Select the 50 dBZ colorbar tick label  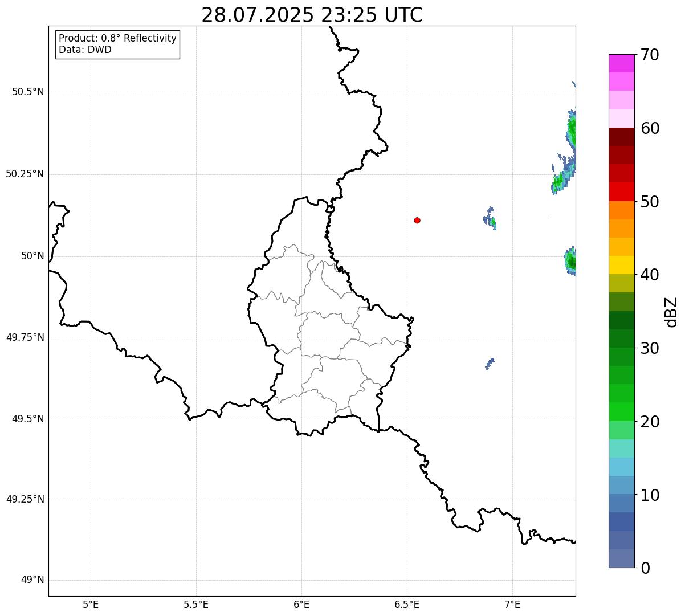click(650, 202)
